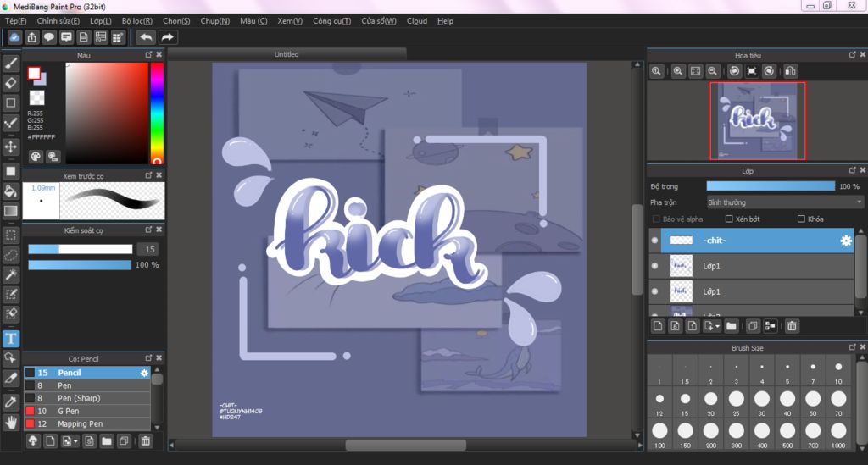Viewport: 868px width, 465px height.
Task: Click the rainbow hue bar
Action: (157, 113)
